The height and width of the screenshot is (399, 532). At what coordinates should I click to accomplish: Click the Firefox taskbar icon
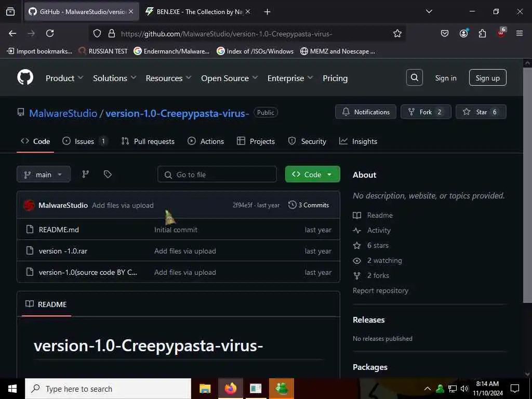click(x=230, y=389)
